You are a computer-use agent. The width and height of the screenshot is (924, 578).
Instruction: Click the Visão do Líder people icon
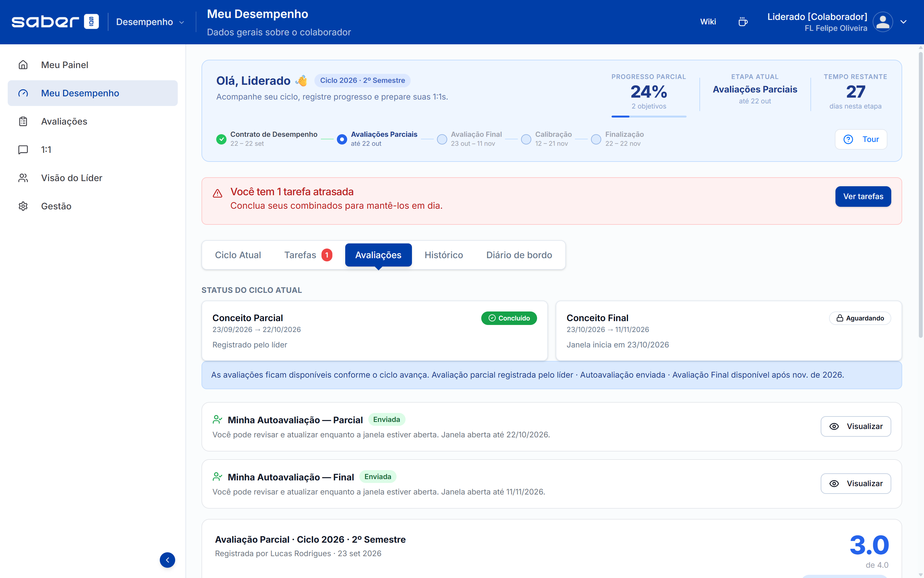tap(23, 178)
